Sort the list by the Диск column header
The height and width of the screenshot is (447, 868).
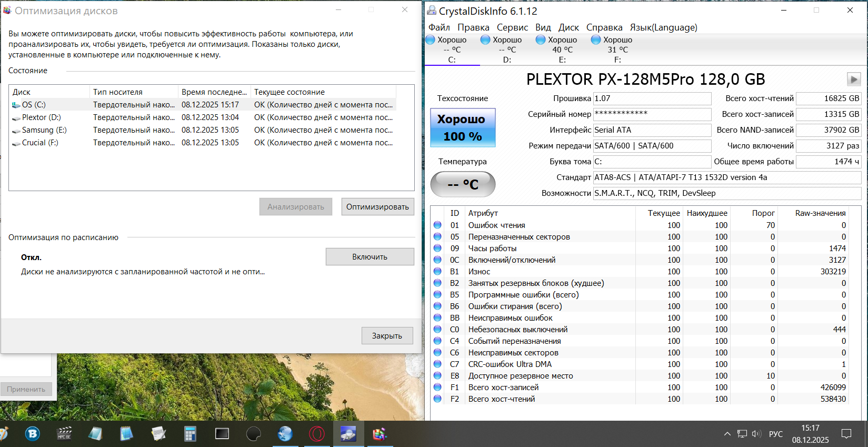(x=49, y=92)
